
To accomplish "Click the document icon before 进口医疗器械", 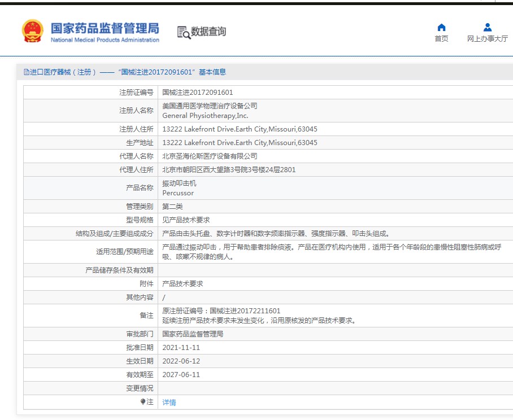I will [26, 72].
